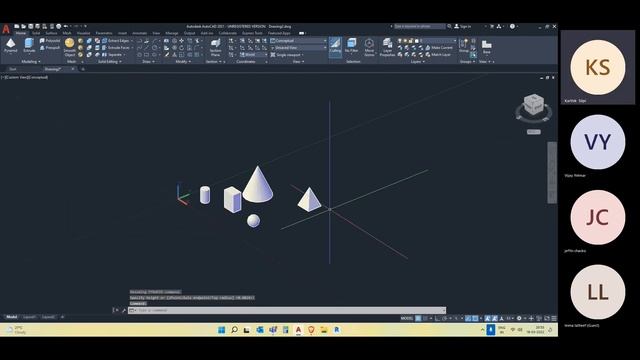Open the Unsaved View dropdown

click(298, 48)
